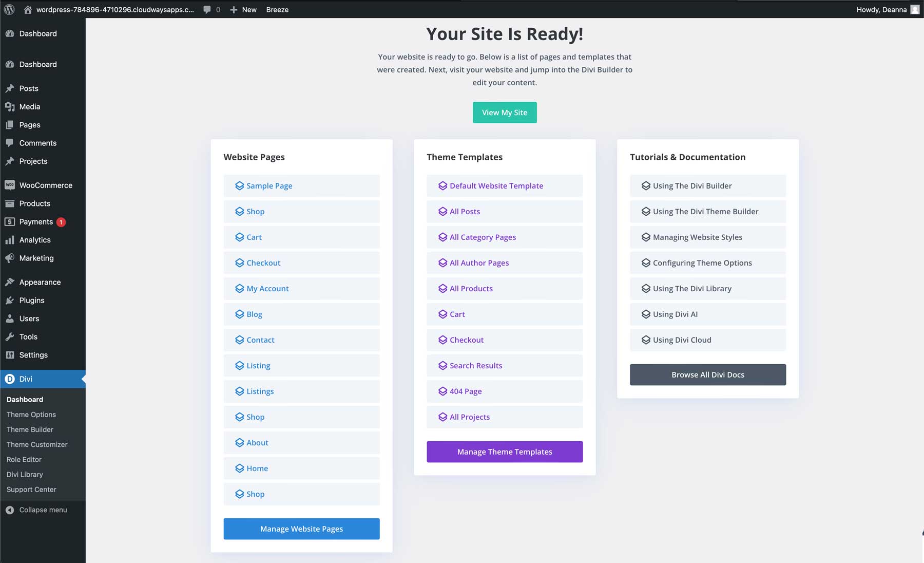Open Analytics via the bar-chart icon

click(10, 240)
